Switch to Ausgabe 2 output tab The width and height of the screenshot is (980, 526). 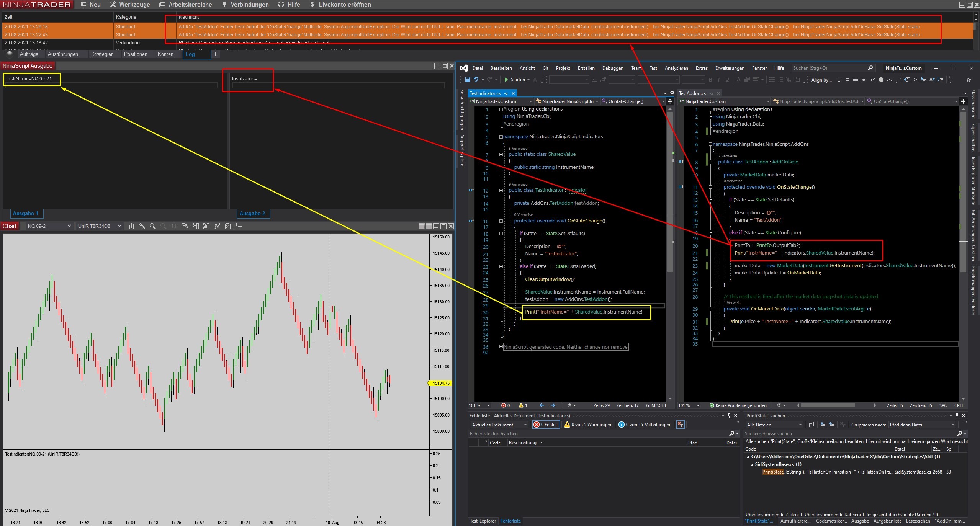(252, 213)
